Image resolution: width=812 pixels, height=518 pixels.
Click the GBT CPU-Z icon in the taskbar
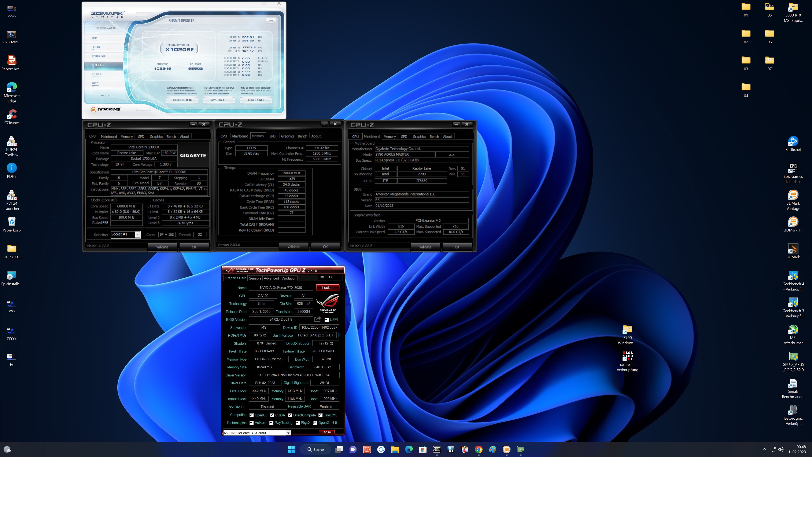click(x=437, y=449)
